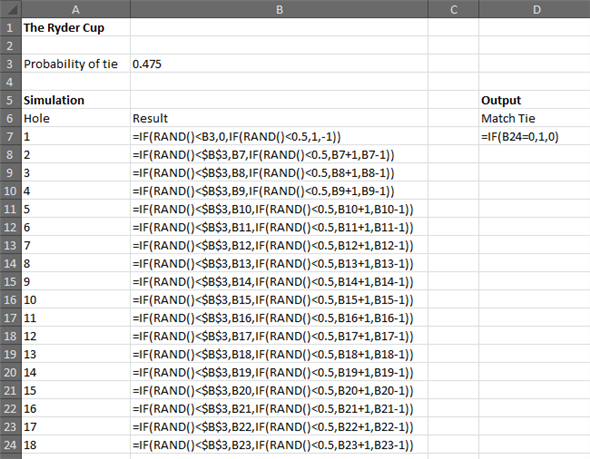Select column D header
This screenshot has width=590, height=459.
pyautogui.click(x=535, y=9)
